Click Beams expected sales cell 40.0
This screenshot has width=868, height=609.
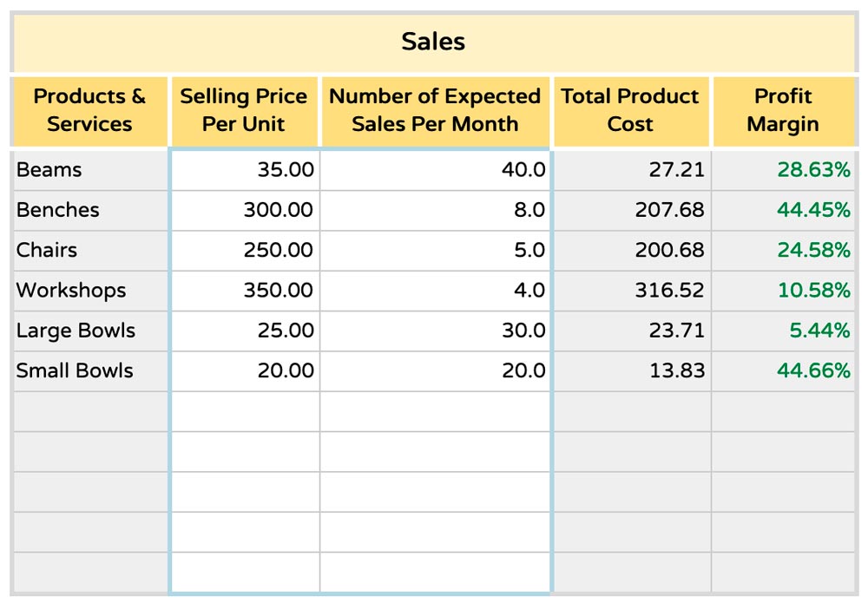click(x=435, y=170)
